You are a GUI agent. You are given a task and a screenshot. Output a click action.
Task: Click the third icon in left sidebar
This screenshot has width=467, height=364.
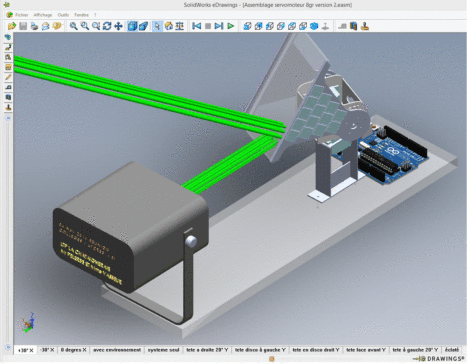coord(8,57)
